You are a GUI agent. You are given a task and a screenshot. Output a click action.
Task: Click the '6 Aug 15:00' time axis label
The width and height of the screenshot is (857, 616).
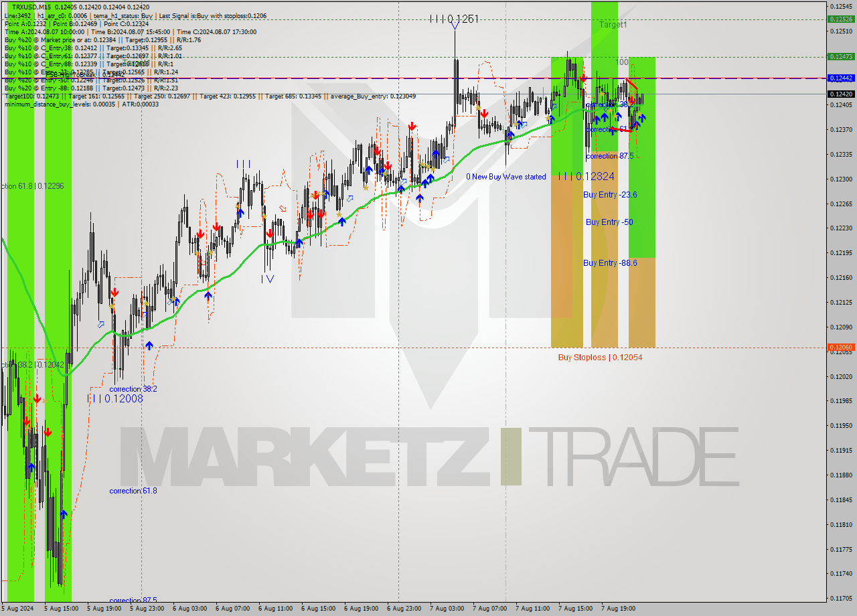[319, 609]
